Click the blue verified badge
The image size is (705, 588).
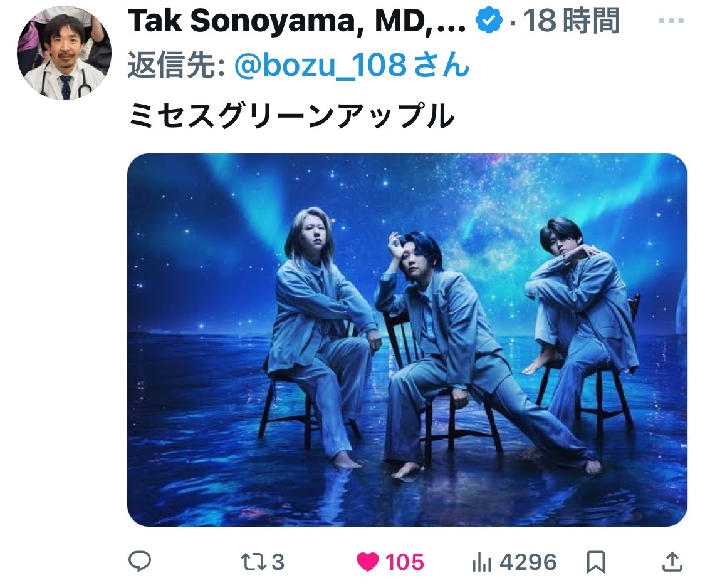point(489,20)
